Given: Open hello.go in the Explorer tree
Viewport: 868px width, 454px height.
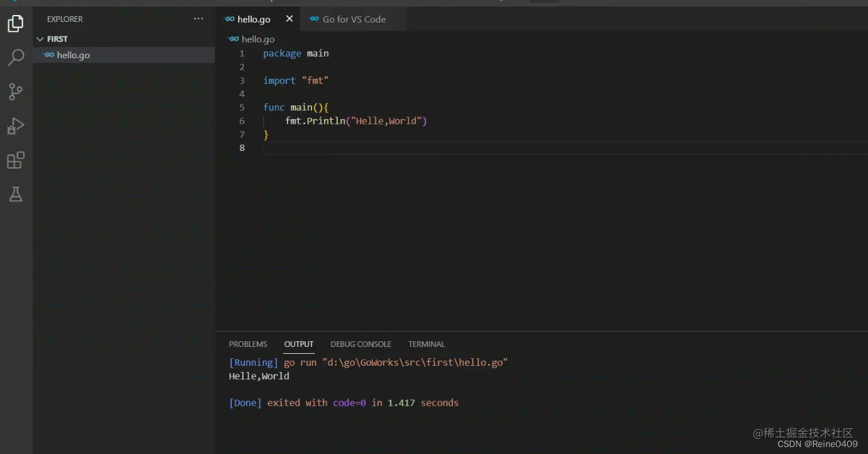Looking at the screenshot, I should [124, 55].
